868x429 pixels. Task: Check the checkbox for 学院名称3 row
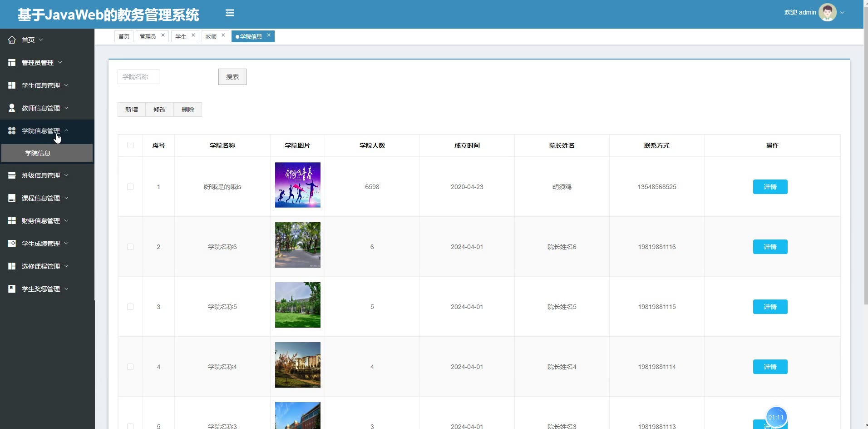[x=130, y=426]
